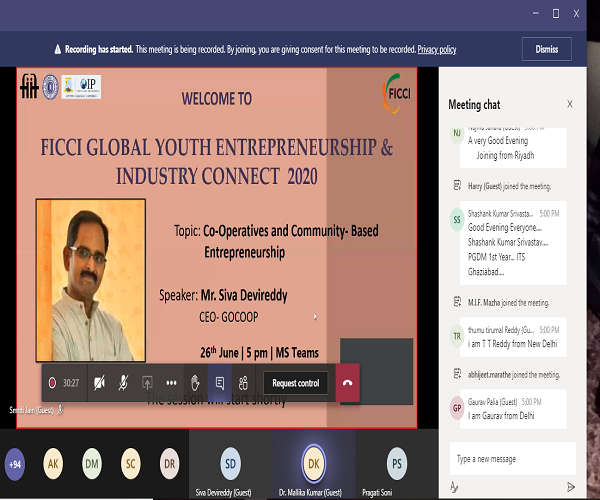Select Siva Devireddy SD avatar
Viewport: 600px width, 500px height.
pos(230,464)
